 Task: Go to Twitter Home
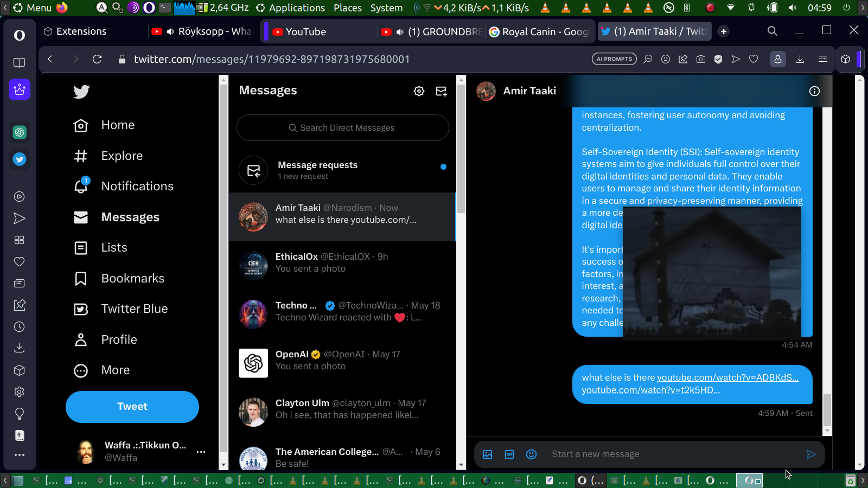[104, 125]
